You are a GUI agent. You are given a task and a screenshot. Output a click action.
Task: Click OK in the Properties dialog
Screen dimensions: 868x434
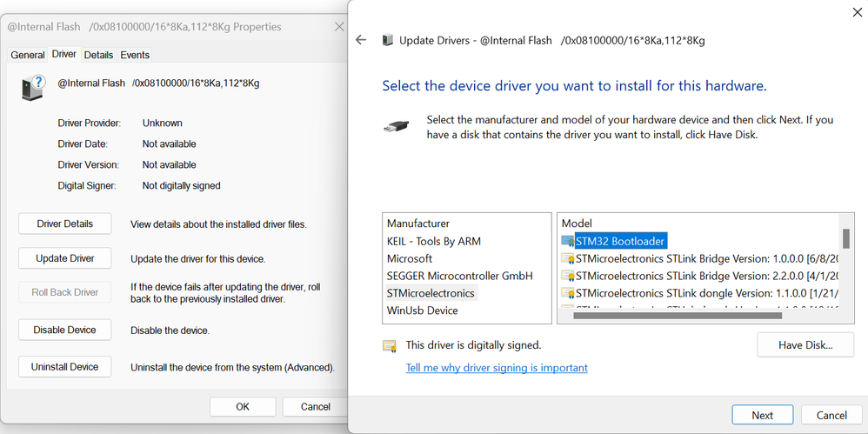pos(243,407)
